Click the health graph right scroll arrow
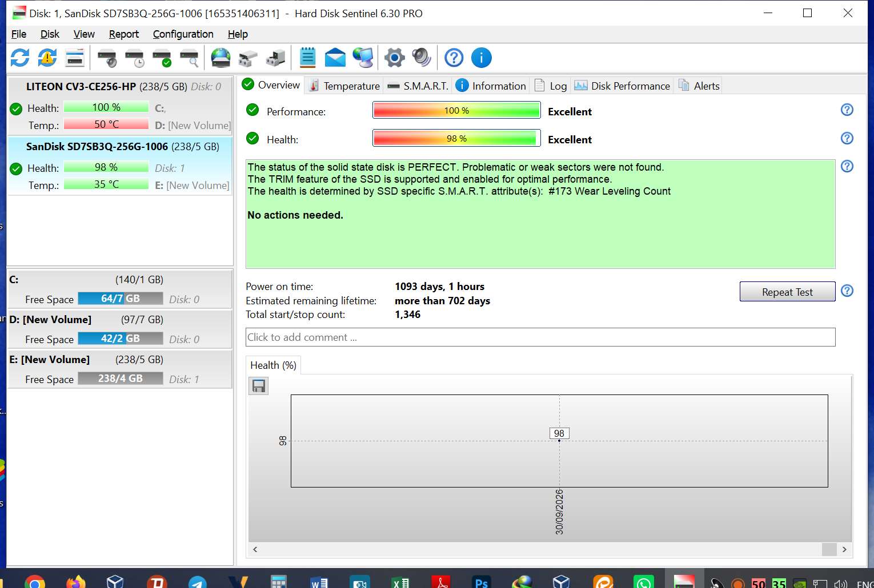874x588 pixels. pyautogui.click(x=844, y=549)
